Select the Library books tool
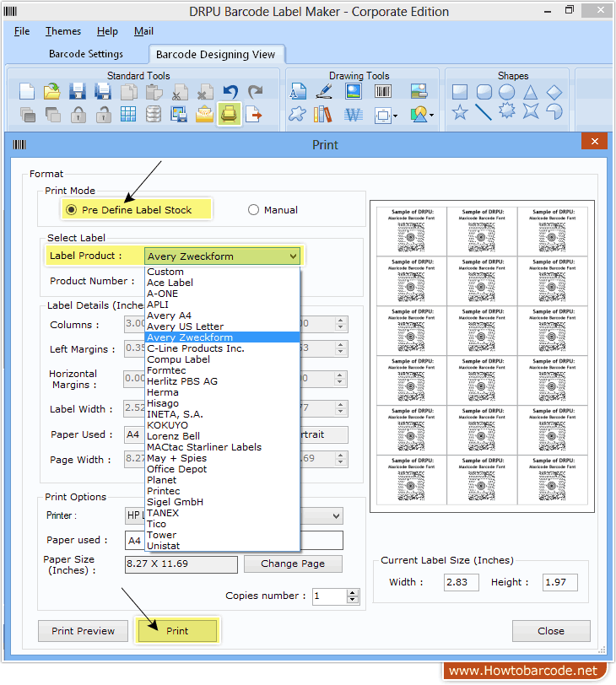This screenshot has width=616, height=685. click(x=323, y=115)
